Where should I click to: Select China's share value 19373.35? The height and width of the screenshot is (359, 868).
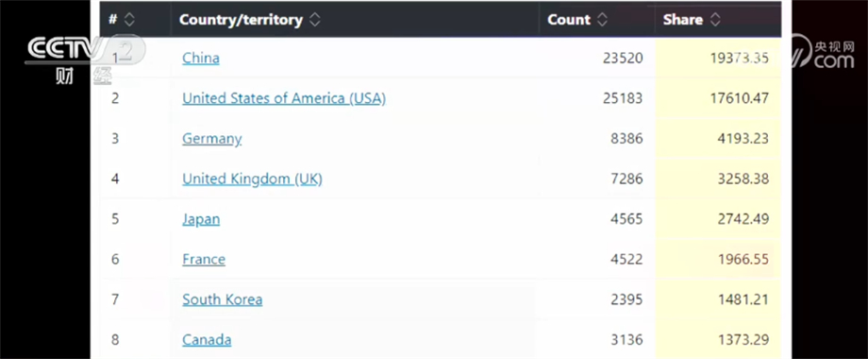740,59
